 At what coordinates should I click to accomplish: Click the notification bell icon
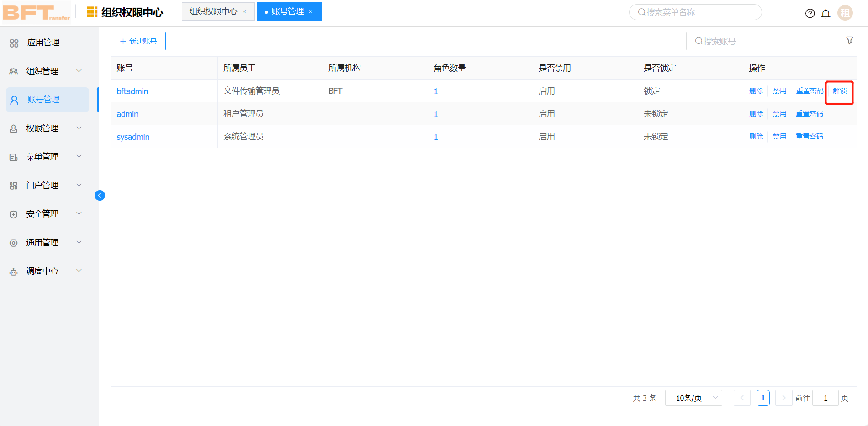[x=826, y=13]
